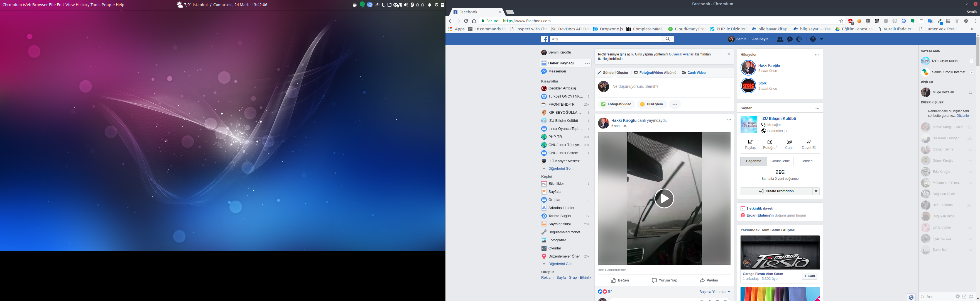Open more post options next to His/Eylem
Image resolution: width=980 pixels, height=301 pixels.
(675, 104)
